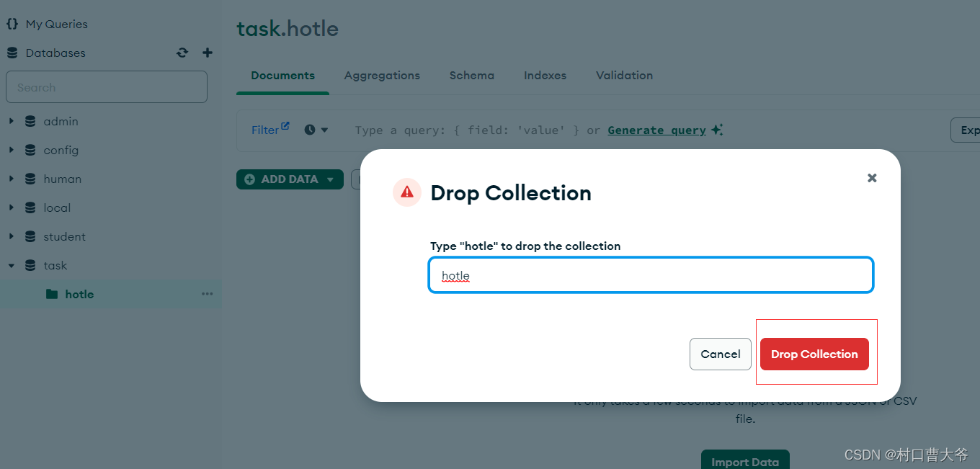Screen dimensions: 980x469
Task: Open the Indexes tab
Action: [x=545, y=75]
